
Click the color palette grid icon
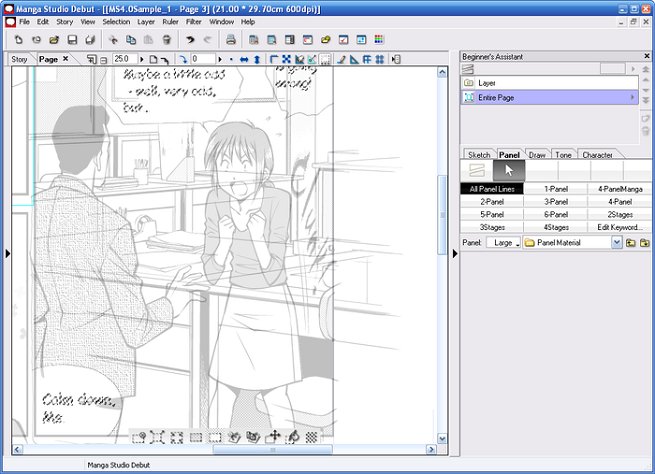click(x=379, y=40)
